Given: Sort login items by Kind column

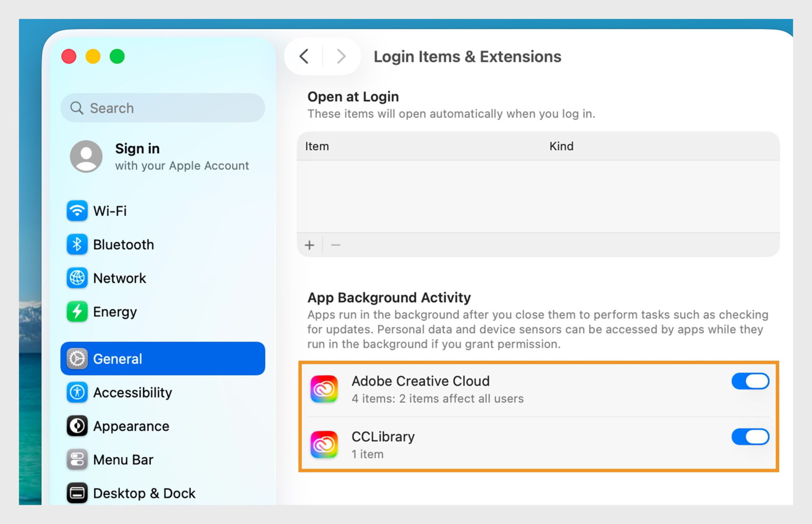Looking at the screenshot, I should point(561,146).
